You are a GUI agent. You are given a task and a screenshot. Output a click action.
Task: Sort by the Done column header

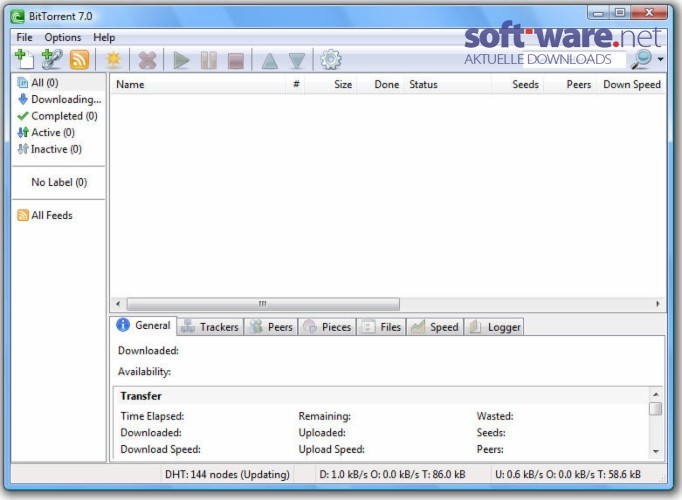point(381,84)
